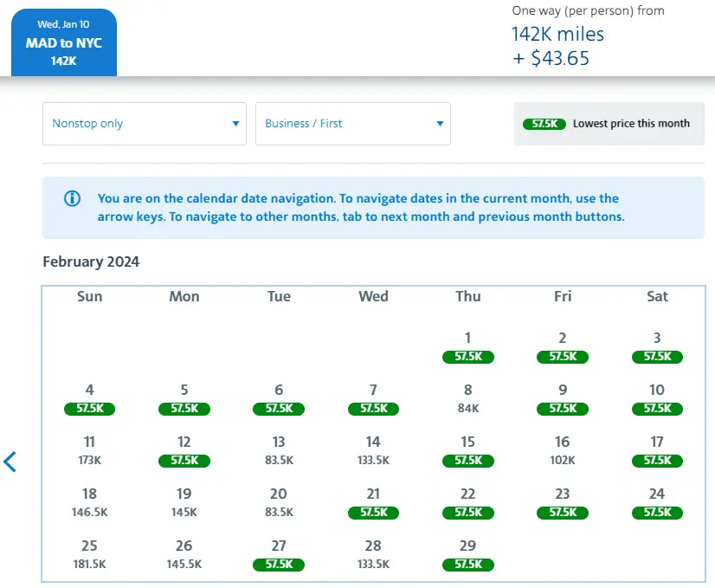Click the Lowest price this month legend
This screenshot has width=715, height=588.
[x=609, y=124]
